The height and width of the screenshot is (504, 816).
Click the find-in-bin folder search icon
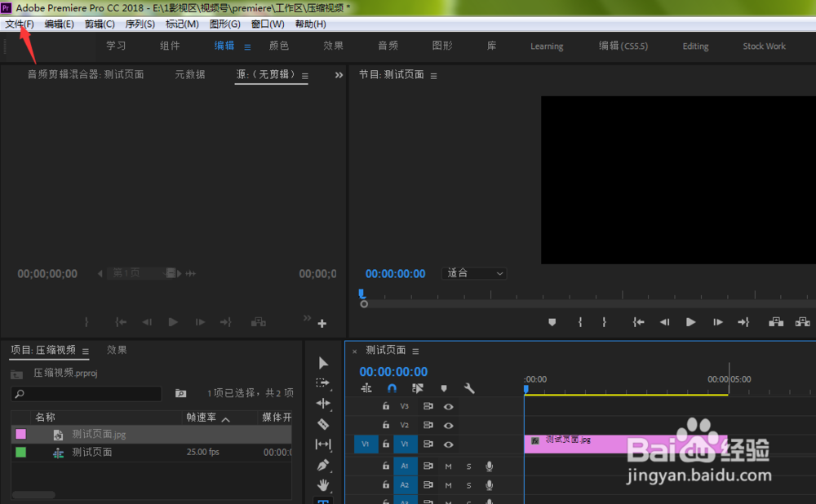pyautogui.click(x=180, y=393)
